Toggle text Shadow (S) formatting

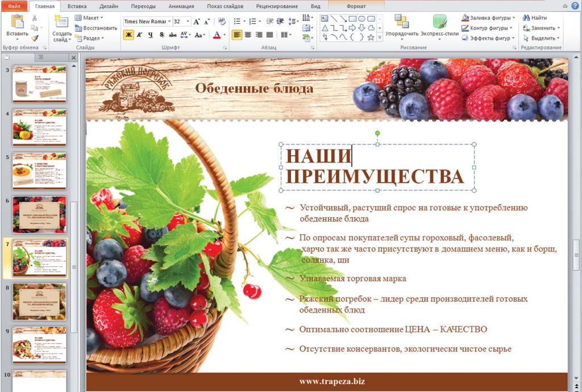pos(161,35)
